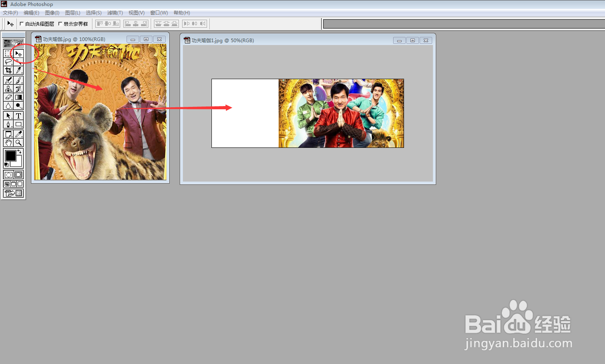This screenshot has width=605, height=364.
Task: Click Align Left Edges button
Action: pos(128,24)
